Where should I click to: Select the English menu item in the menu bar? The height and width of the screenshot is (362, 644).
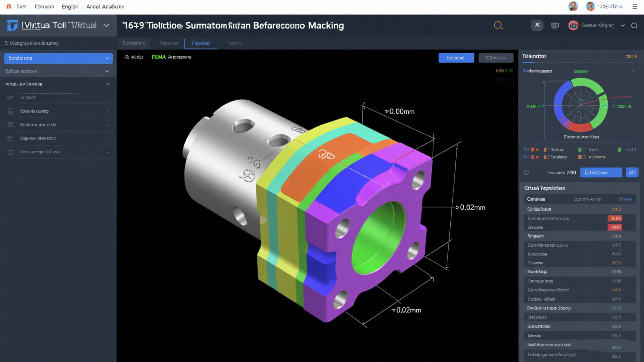[x=70, y=6]
